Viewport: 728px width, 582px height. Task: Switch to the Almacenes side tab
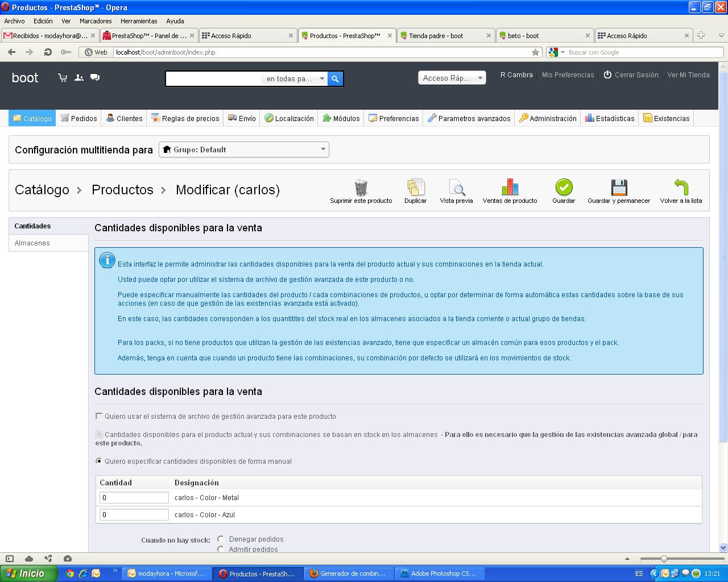click(x=48, y=243)
